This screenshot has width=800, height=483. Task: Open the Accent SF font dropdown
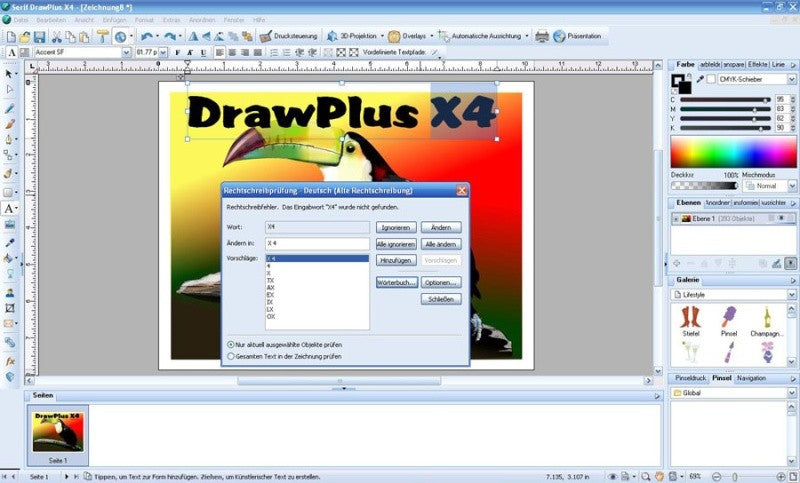126,53
